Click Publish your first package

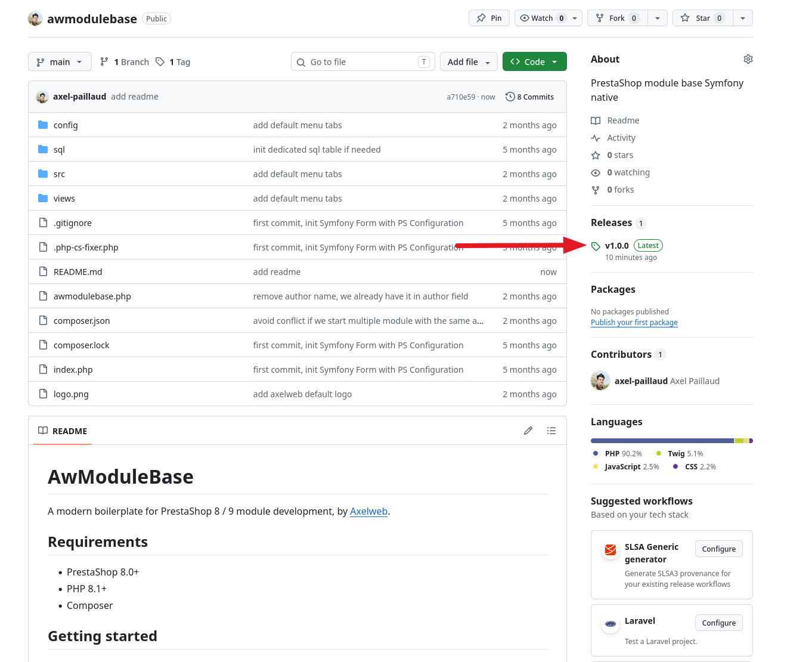(634, 323)
